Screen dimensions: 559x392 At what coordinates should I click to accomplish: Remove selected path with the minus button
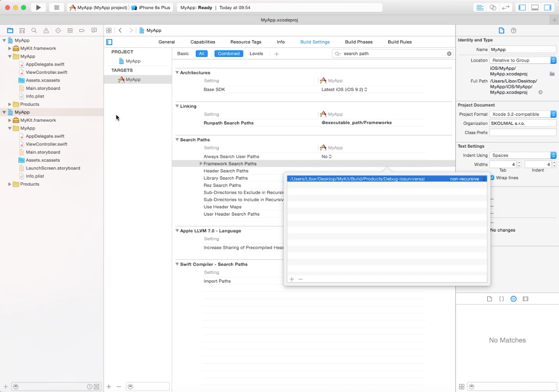(300, 279)
